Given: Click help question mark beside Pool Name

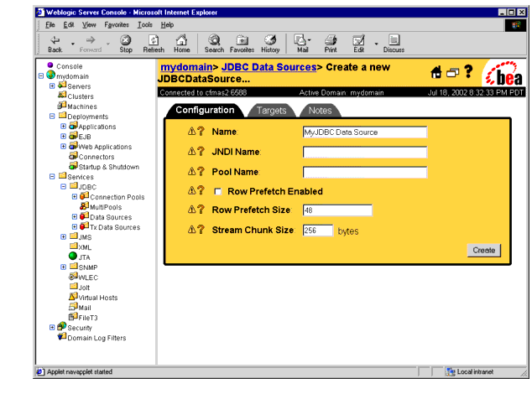Looking at the screenshot, I should pyautogui.click(x=201, y=171).
